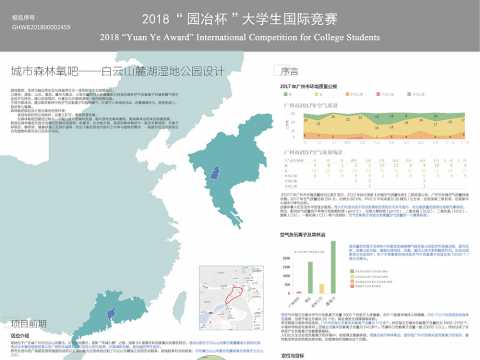The width and height of the screenshot is (480, 360).
Task: Click the green swatch in air quality legend
Action: [285, 94]
